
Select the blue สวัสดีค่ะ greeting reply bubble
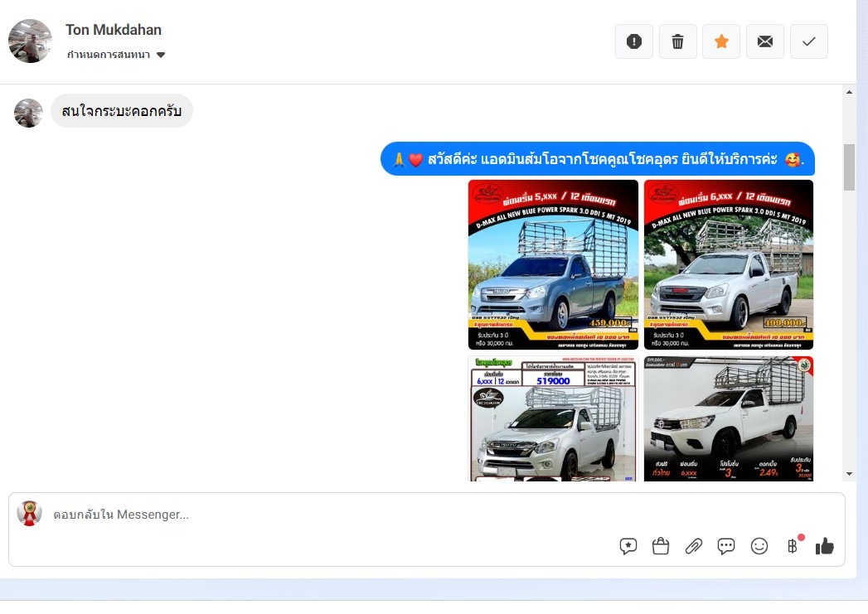coord(597,159)
